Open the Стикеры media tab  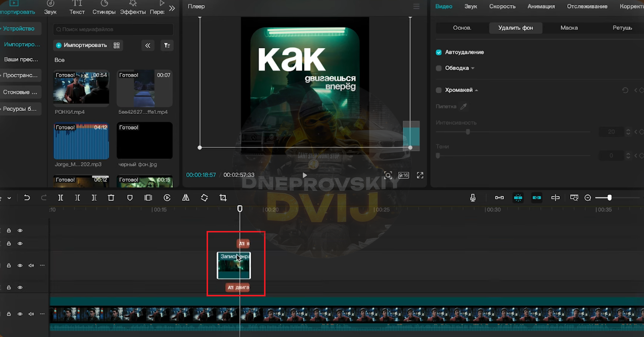104,7
